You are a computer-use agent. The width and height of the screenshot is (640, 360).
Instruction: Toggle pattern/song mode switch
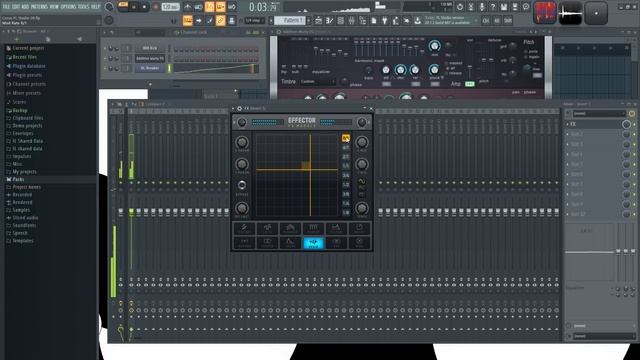123,6
